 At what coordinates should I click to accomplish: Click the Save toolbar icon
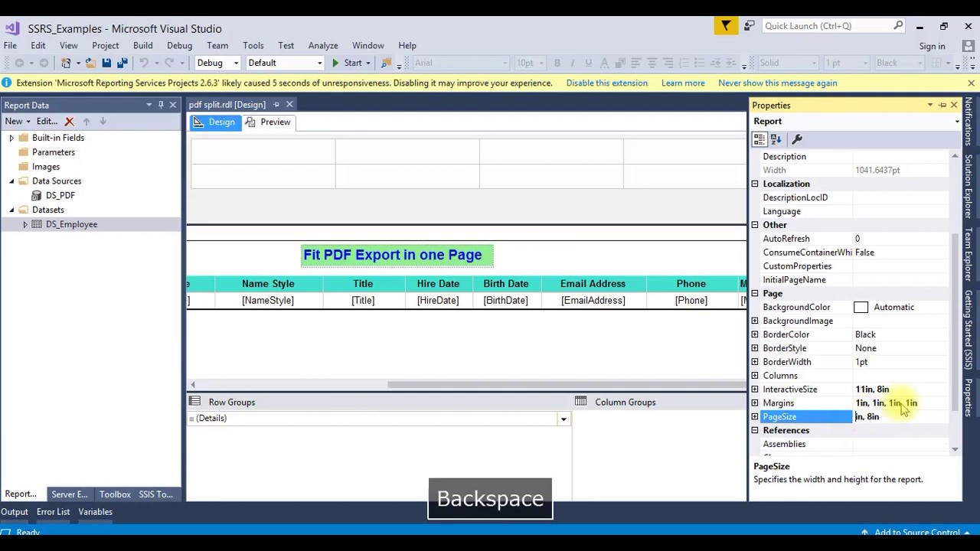[106, 63]
